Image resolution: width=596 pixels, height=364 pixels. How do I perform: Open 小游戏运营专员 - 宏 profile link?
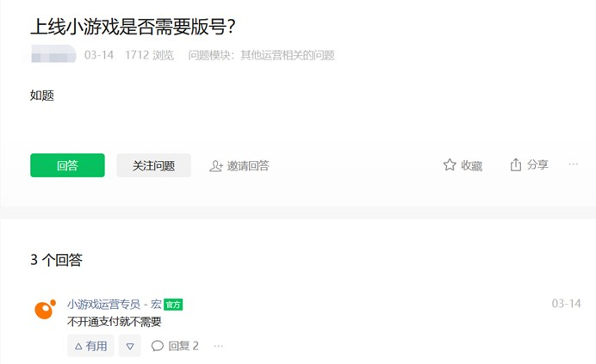[114, 305]
